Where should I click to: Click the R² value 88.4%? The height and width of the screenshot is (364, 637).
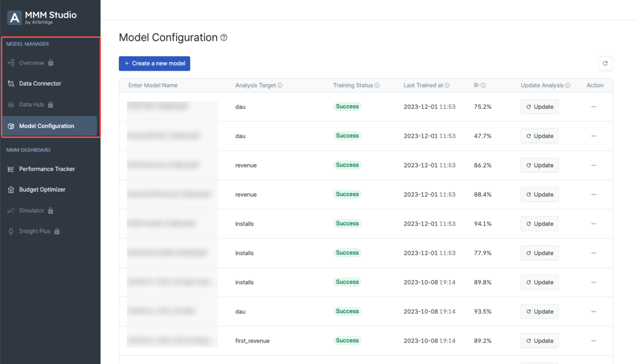(483, 195)
